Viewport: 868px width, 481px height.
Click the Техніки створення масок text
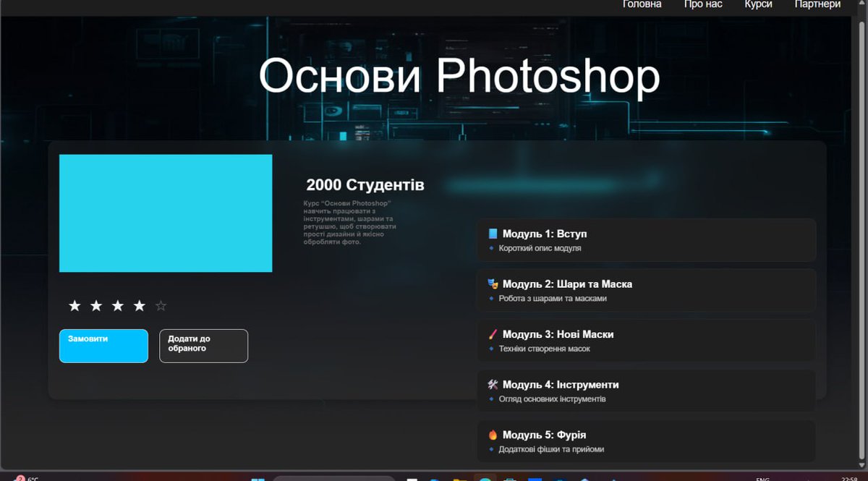point(544,349)
